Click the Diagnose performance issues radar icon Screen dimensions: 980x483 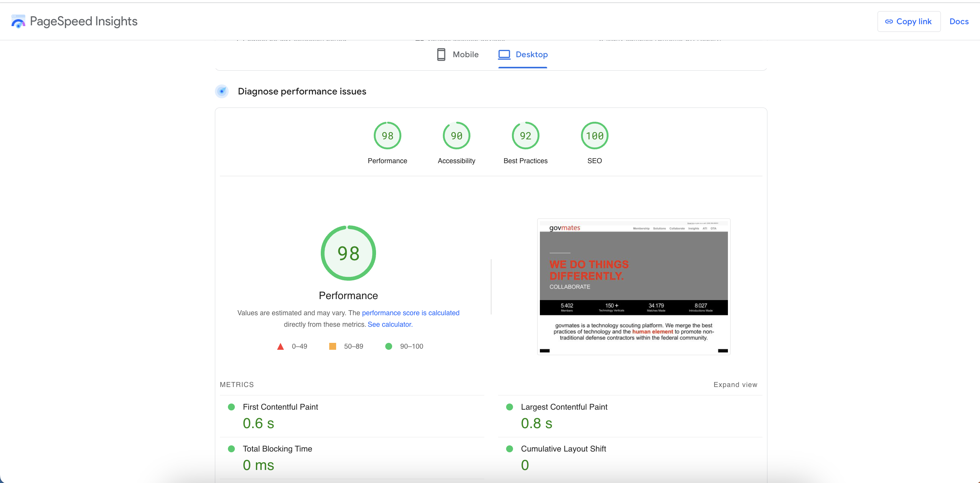point(222,91)
